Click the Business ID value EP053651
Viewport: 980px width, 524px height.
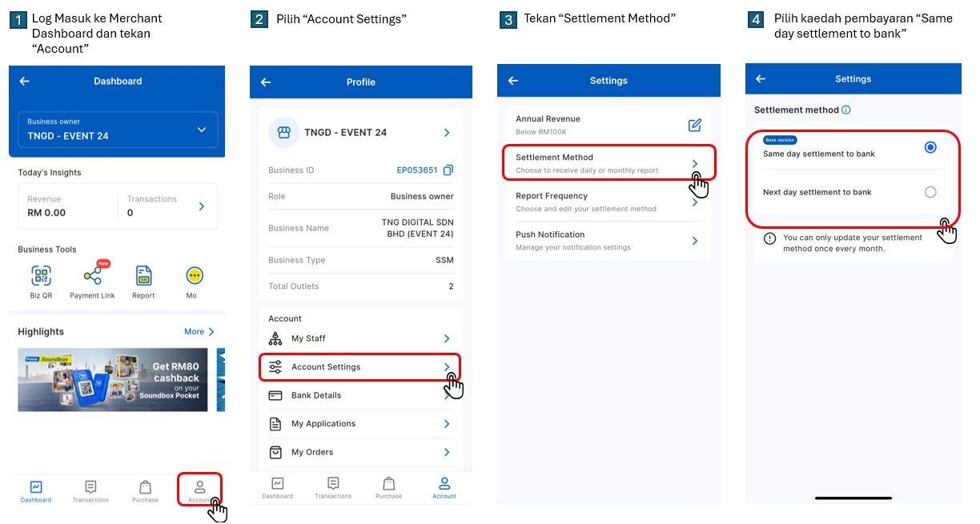417,170
